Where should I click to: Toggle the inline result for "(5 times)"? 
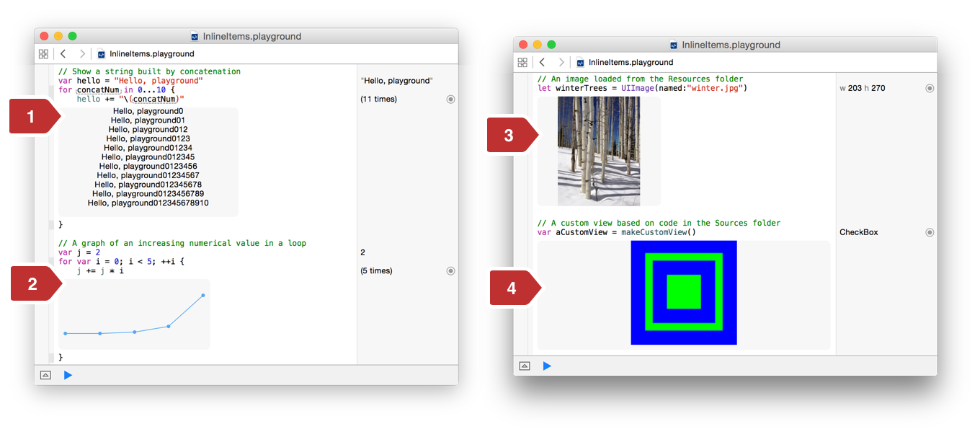coord(450,271)
